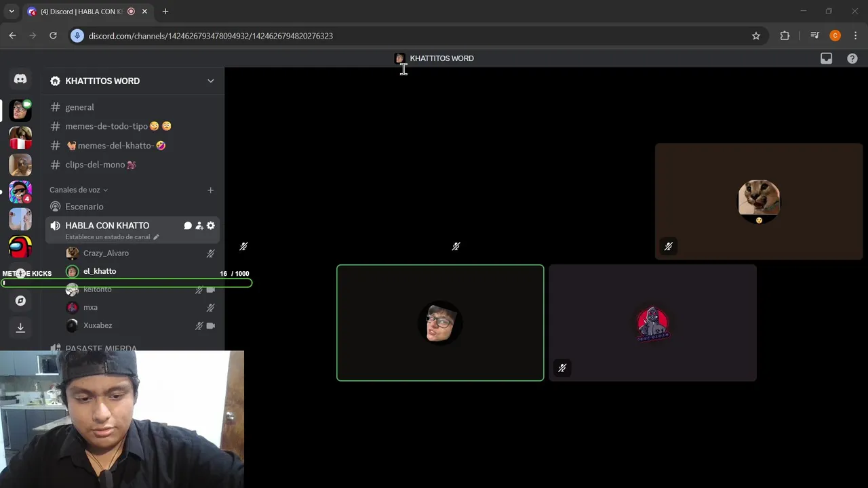Open Discord direct messages home icon
The width and height of the screenshot is (868, 488).
[20, 79]
